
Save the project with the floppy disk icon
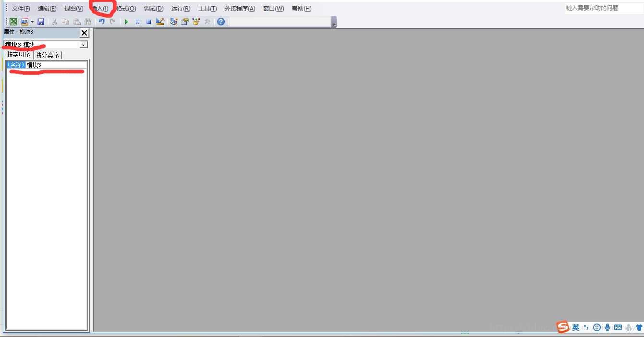click(x=41, y=22)
